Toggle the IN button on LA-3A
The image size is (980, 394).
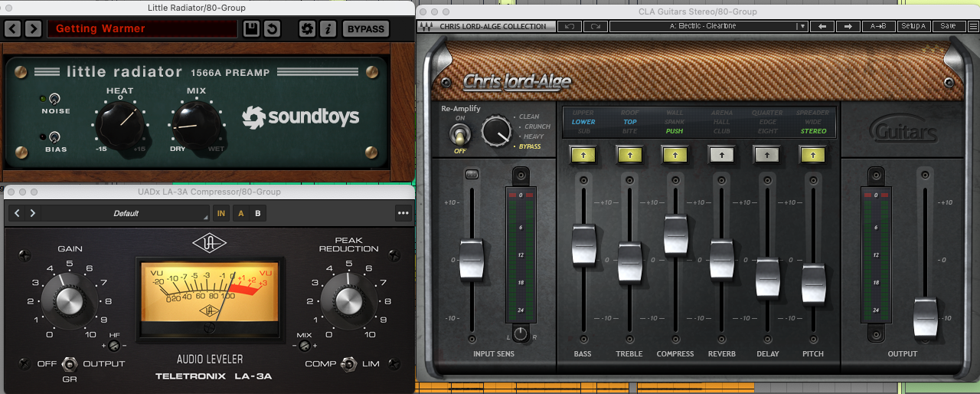[x=221, y=213]
